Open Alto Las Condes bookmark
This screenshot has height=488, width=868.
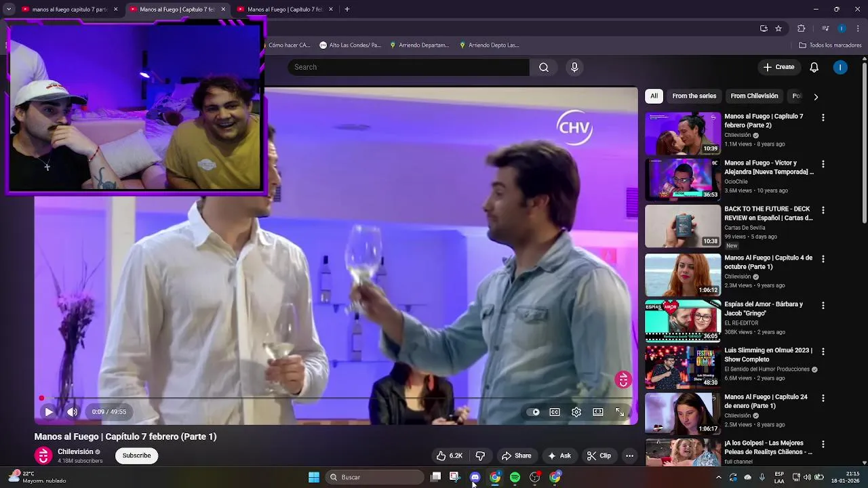(350, 45)
